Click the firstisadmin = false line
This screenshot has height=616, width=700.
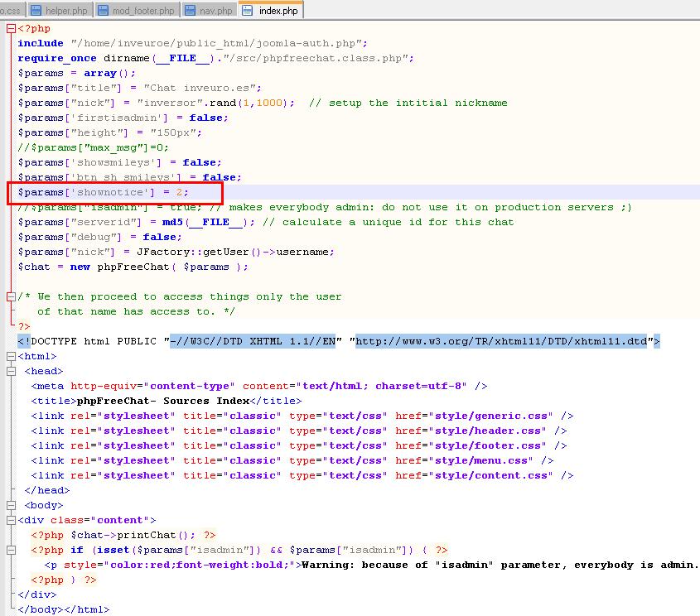coord(123,118)
